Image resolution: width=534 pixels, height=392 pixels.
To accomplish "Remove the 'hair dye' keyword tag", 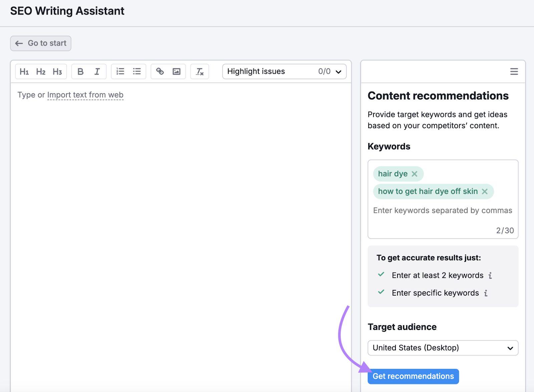I will (415, 174).
